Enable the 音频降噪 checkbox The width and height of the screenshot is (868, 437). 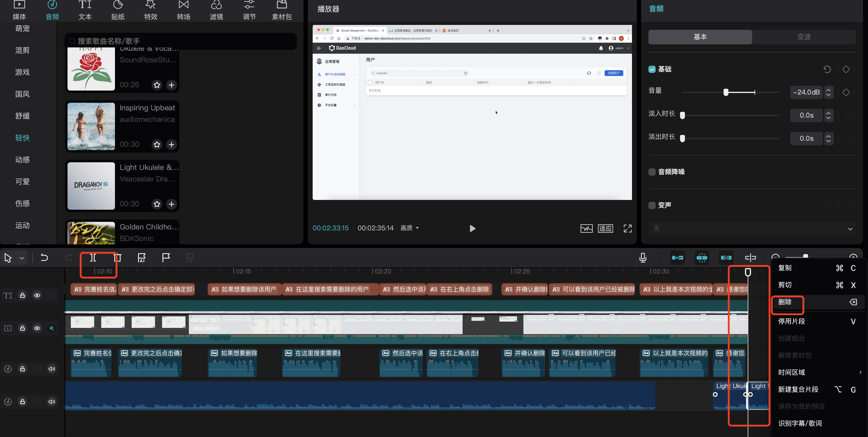(652, 172)
